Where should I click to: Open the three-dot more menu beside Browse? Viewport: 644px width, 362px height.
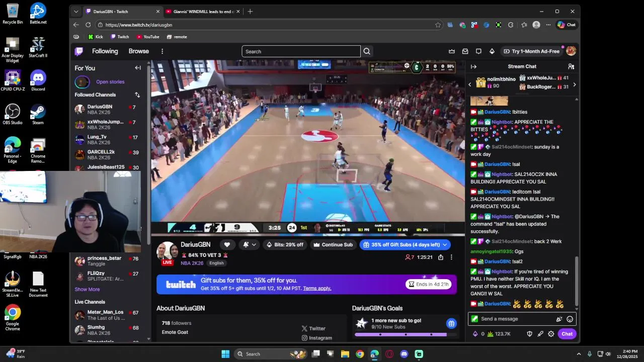[x=162, y=51]
